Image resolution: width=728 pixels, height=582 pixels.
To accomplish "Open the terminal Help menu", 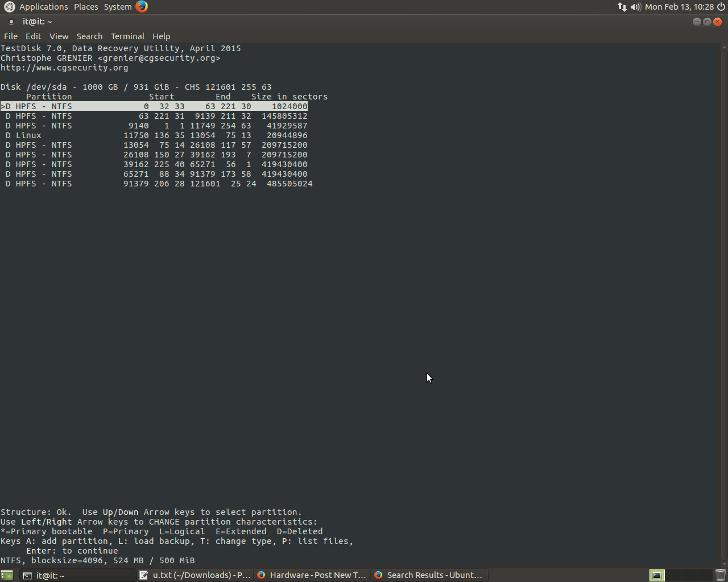I will click(161, 36).
